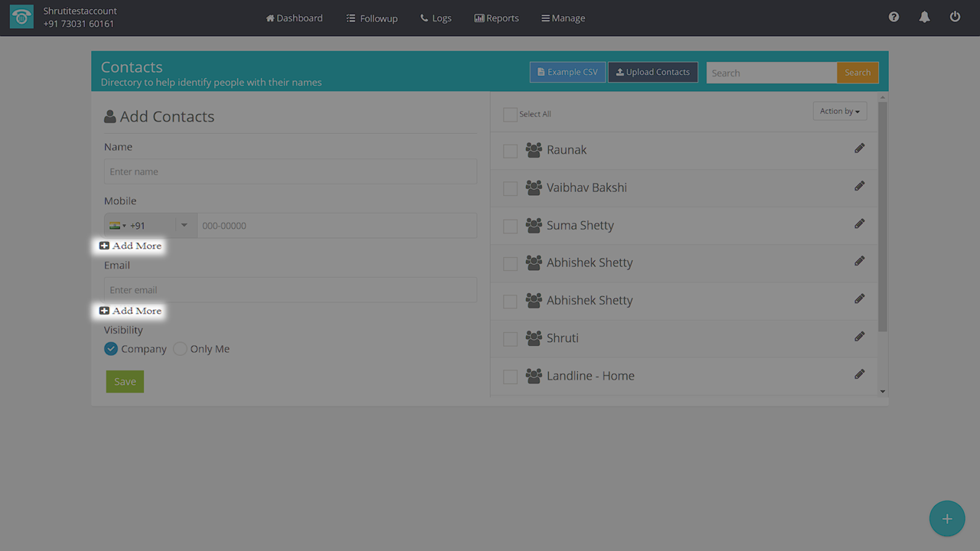
Task: Edit Suma Shetty using pencil icon
Action: pyautogui.click(x=859, y=223)
